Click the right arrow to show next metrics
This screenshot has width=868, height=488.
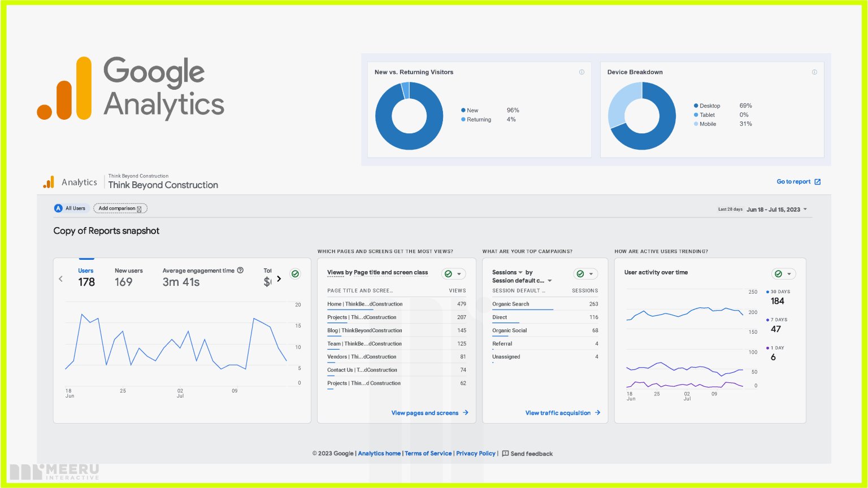[x=279, y=278]
